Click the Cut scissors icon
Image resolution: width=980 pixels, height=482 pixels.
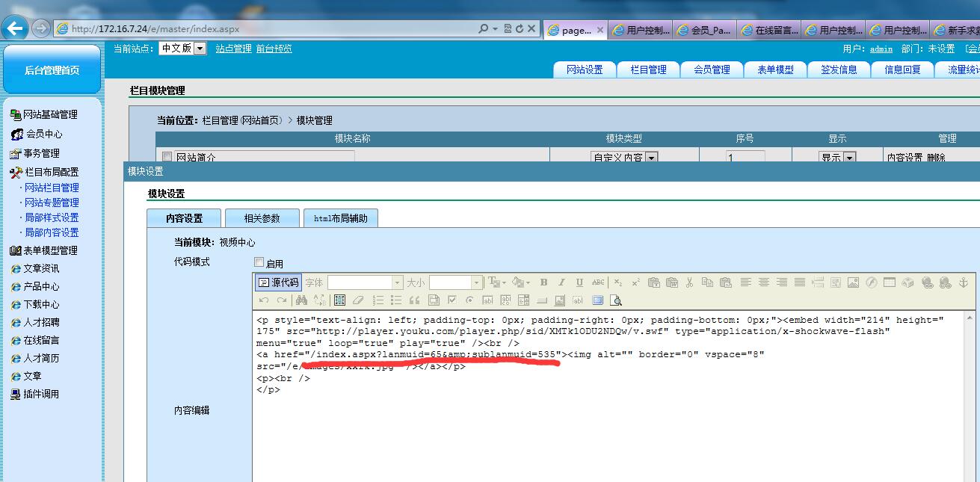[689, 282]
